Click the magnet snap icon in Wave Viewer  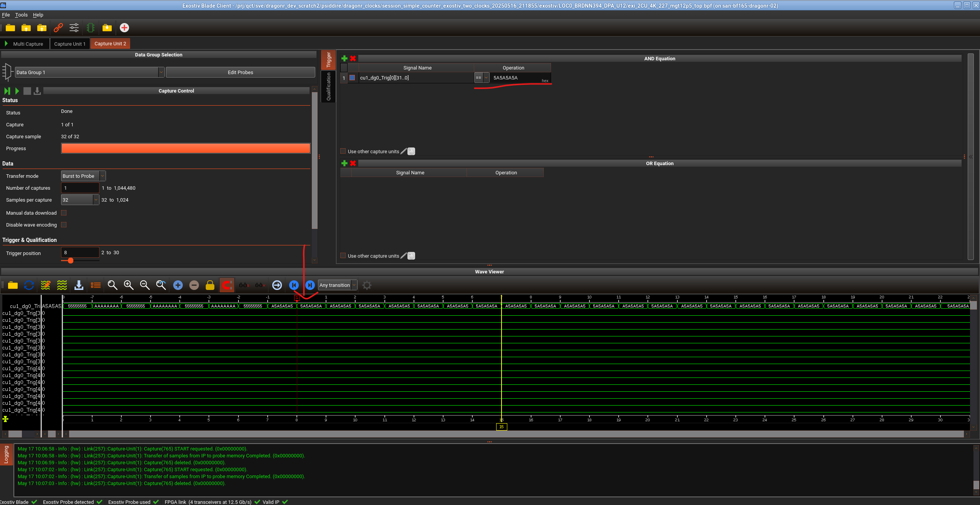click(x=227, y=285)
